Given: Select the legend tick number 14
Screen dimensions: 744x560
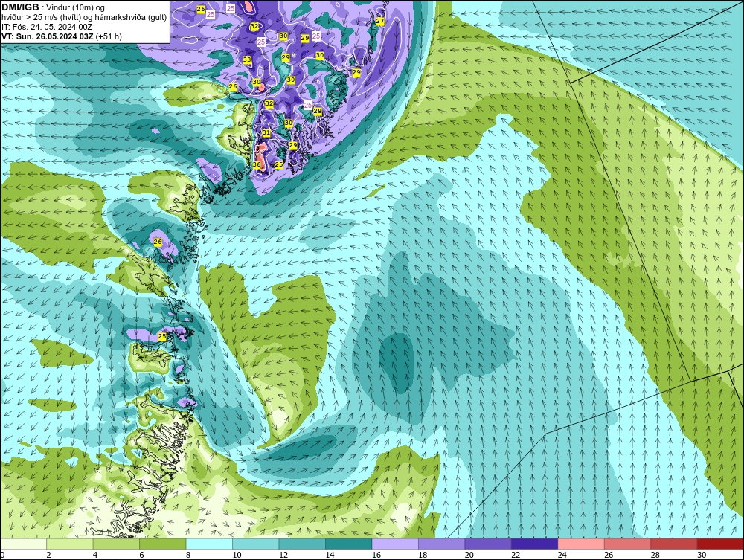Looking at the screenshot, I should point(330,555).
